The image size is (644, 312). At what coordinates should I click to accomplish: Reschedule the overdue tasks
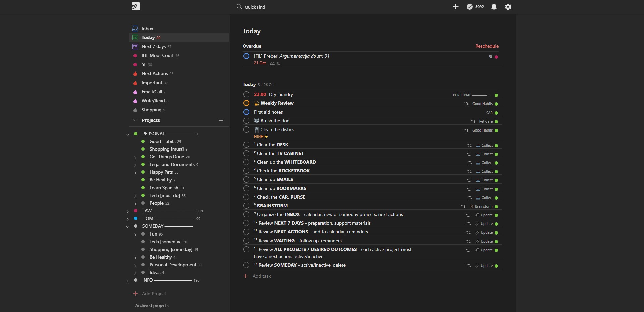coord(487,46)
